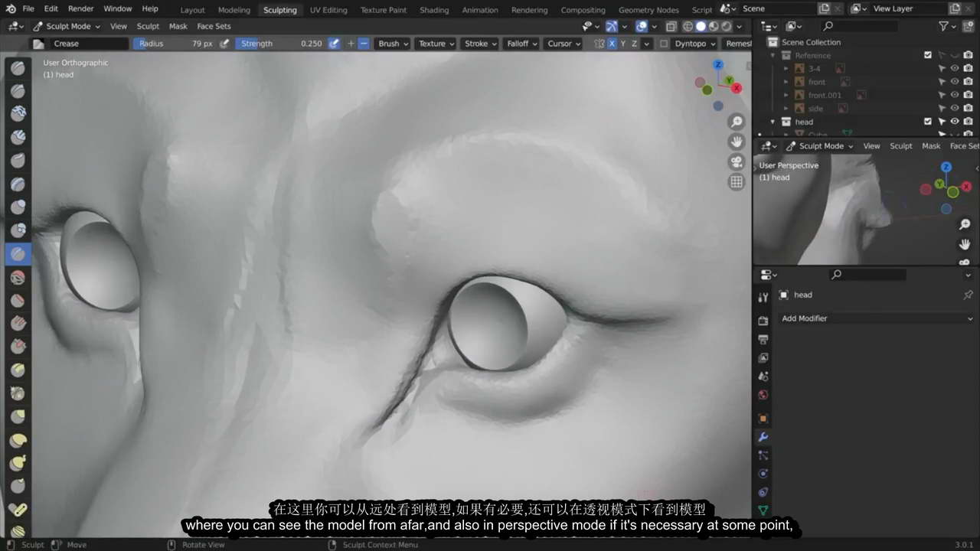Open the Modifiers wrench tab

coord(763,437)
